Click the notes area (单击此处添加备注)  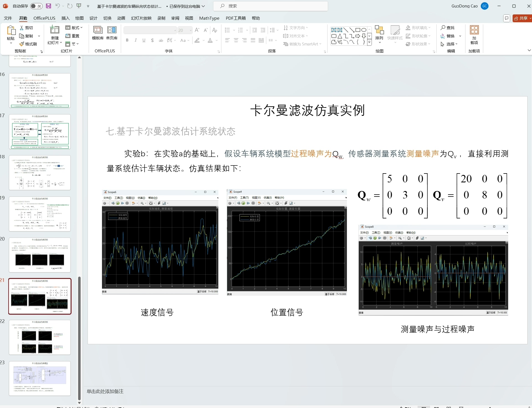[x=105, y=391]
